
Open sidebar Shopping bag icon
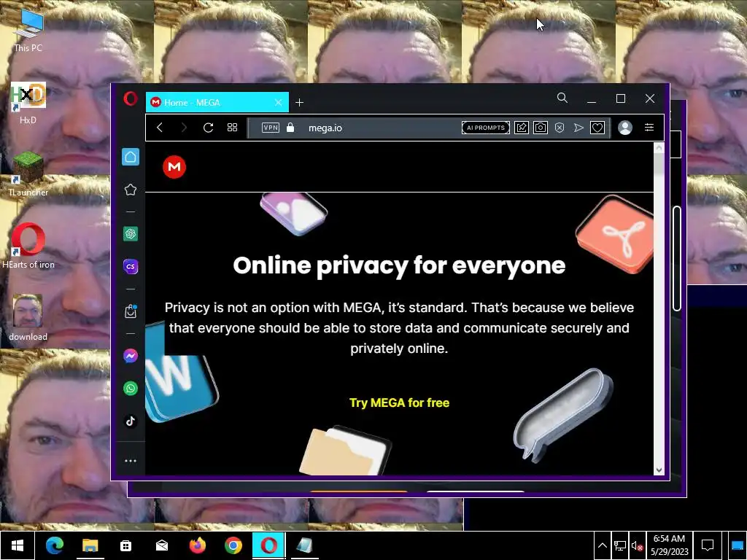131,311
